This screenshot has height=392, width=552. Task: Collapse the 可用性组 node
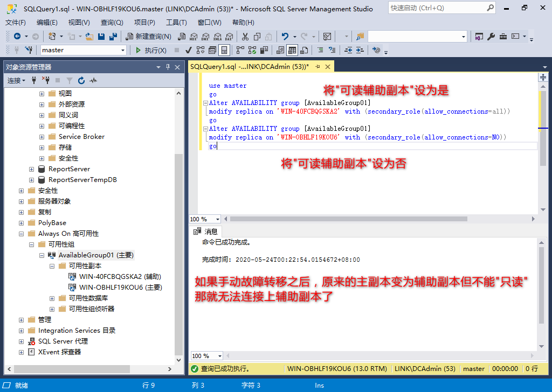click(31, 244)
